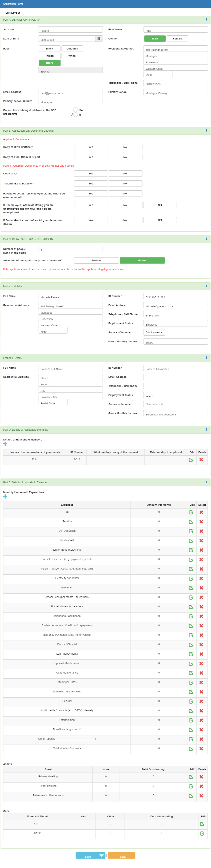Collapse the Mother's details section
Image resolution: width=211 pixels, height=868 pixels.
(206, 286)
